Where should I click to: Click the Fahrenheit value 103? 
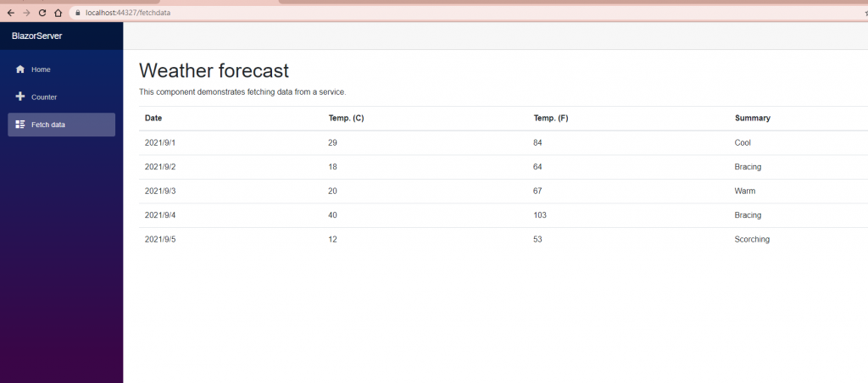coord(540,214)
